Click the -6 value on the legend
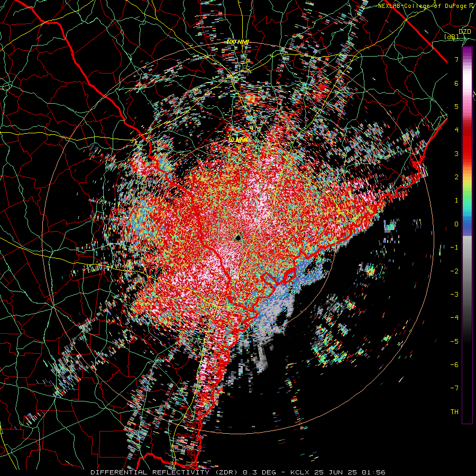This screenshot has height=476, width=476. (454, 365)
